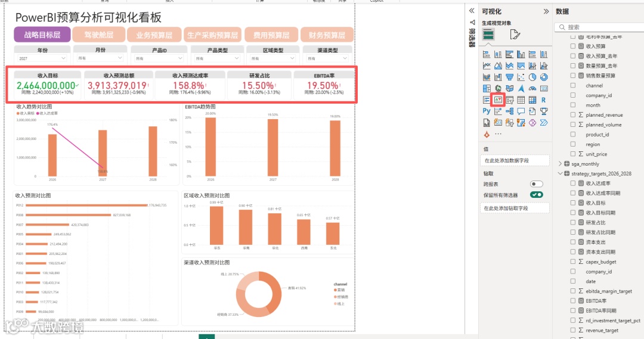Select the funnel chart visual icon
The height and width of the screenshot is (339, 644).
[509, 77]
